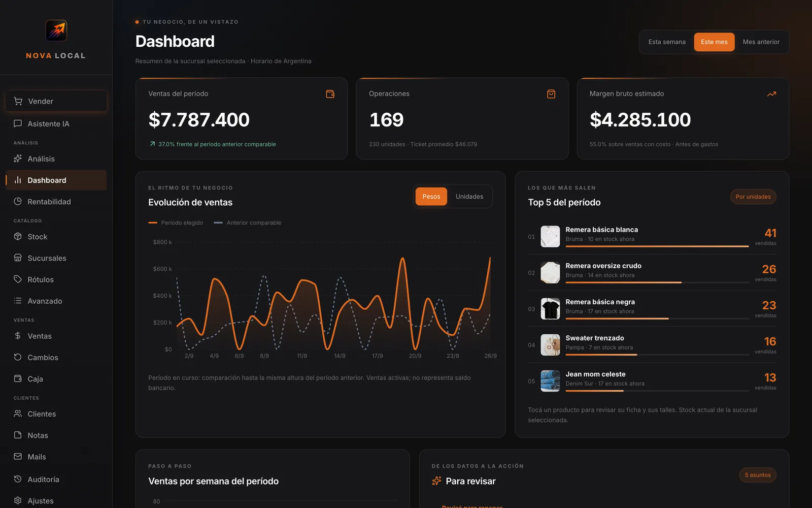
Task: Click bag icon on Operaciones card
Action: coord(551,94)
